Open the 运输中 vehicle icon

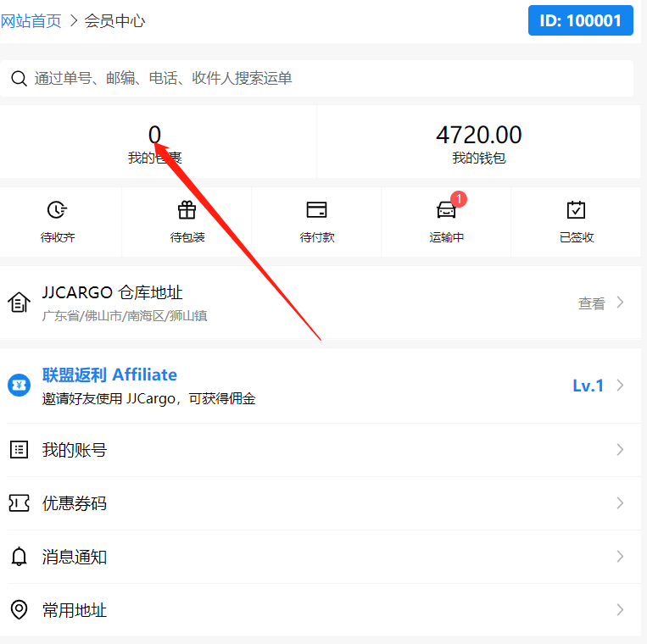(x=446, y=210)
